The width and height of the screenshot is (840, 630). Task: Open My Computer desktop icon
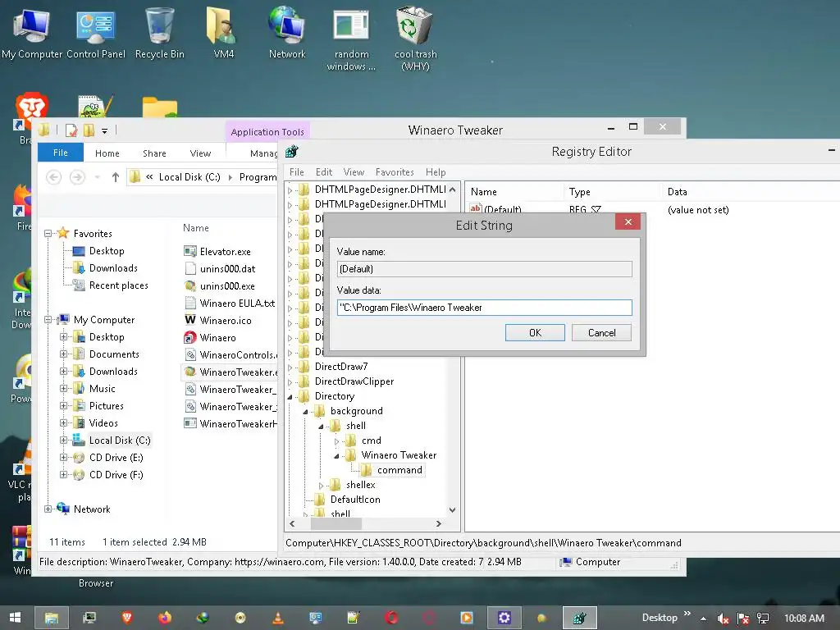coord(32,33)
